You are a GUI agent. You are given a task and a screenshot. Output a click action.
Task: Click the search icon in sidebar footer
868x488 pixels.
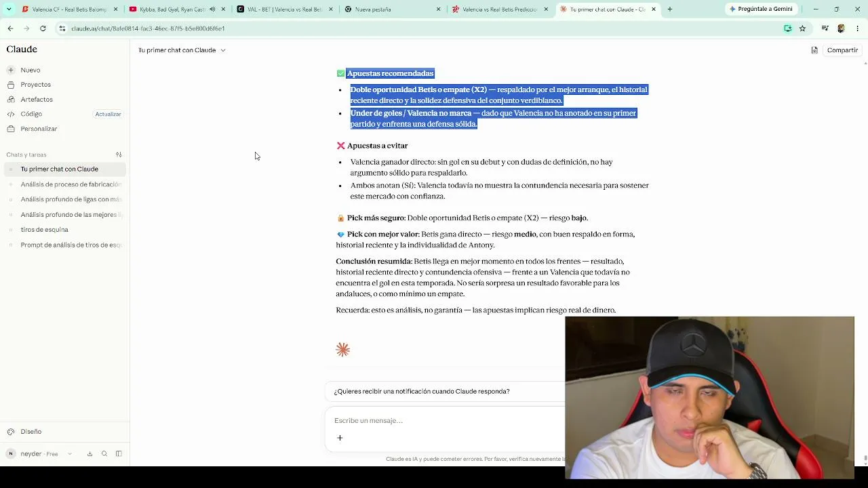point(104,453)
